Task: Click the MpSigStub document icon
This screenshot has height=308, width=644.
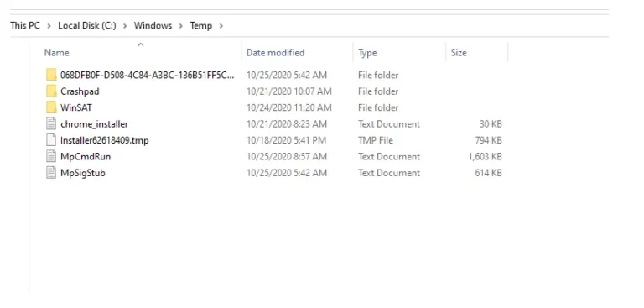Action: point(51,173)
